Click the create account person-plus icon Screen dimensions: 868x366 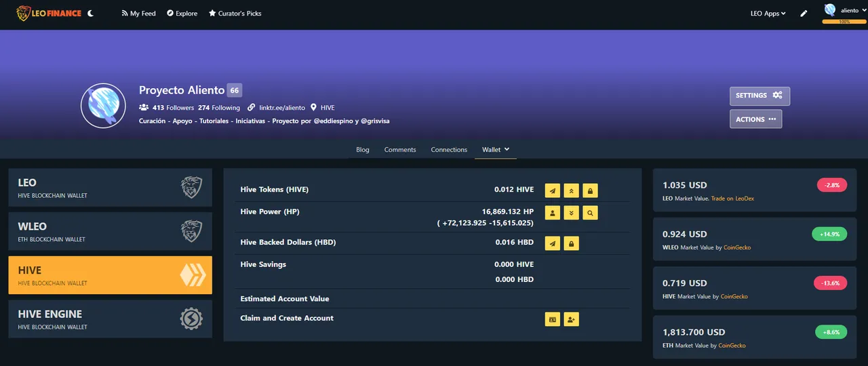[x=572, y=319]
